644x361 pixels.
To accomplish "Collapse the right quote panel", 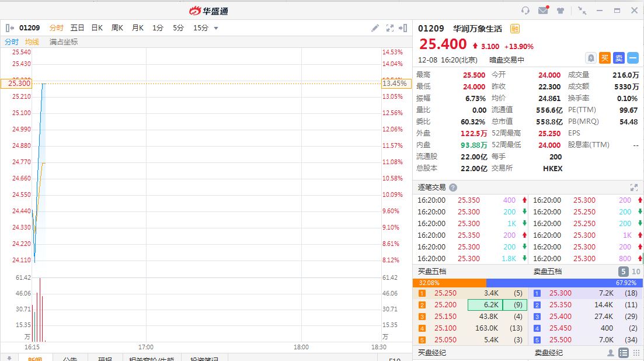I will [x=403, y=28].
